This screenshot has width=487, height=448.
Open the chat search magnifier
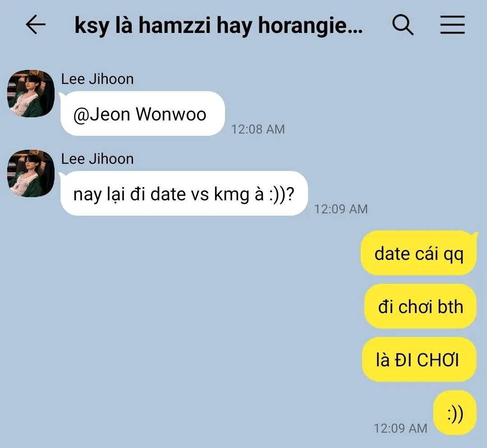tap(403, 25)
